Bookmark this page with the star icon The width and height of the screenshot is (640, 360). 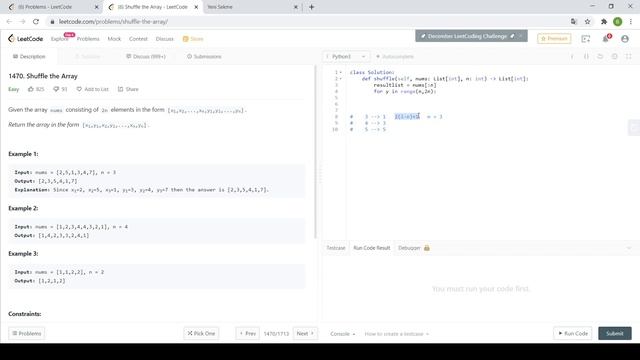pyautogui.click(x=587, y=22)
